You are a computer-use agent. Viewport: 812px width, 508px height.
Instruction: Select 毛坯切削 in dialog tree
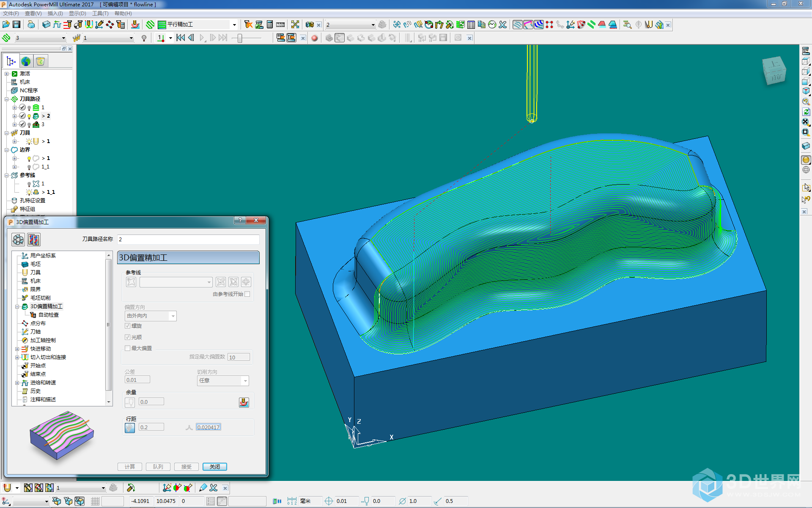(40, 298)
